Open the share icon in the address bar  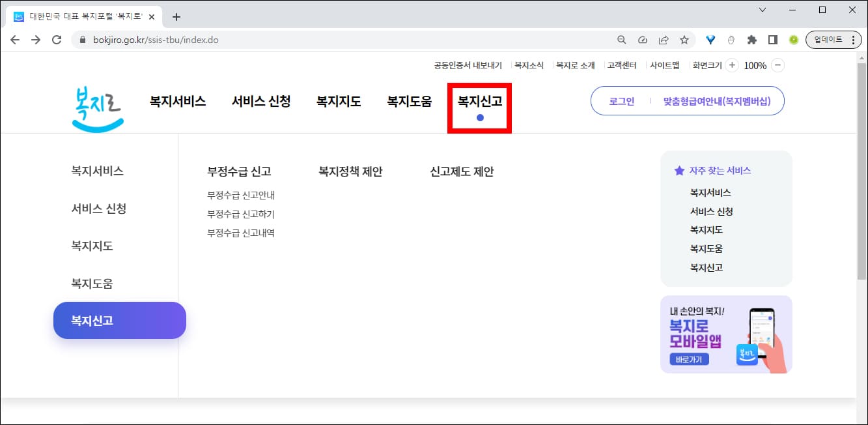coord(664,39)
